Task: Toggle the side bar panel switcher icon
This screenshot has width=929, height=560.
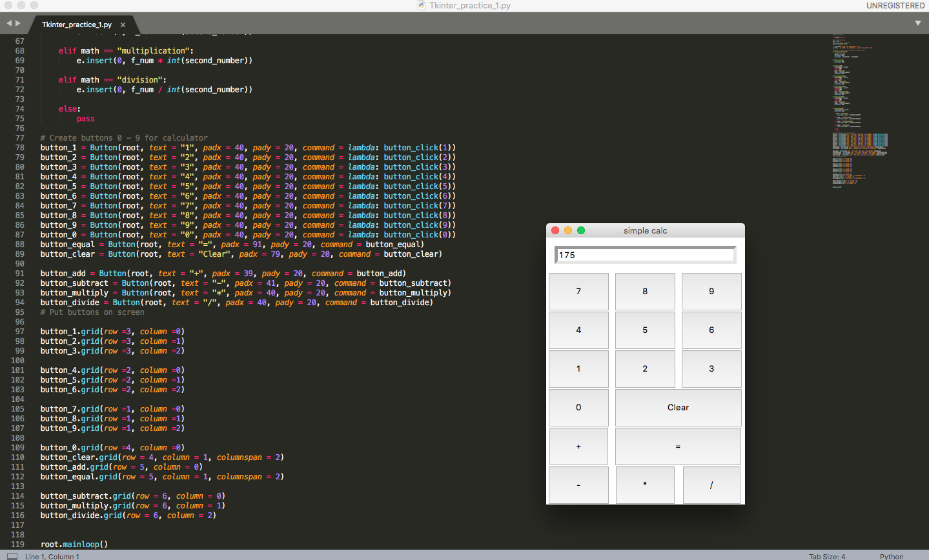Action: 12,556
